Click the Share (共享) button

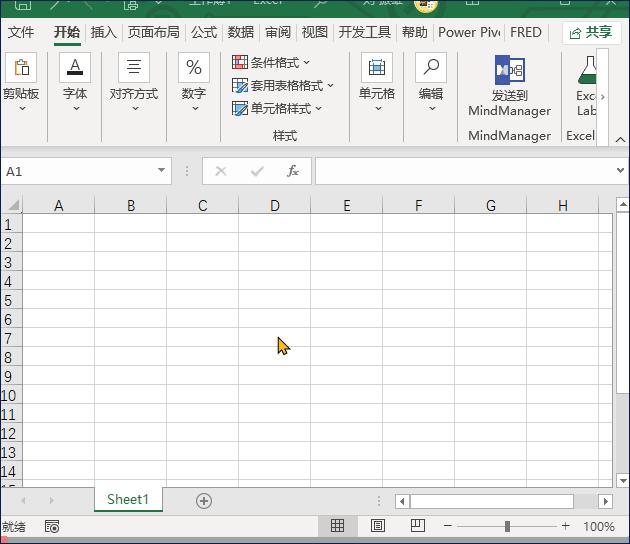[x=591, y=33]
